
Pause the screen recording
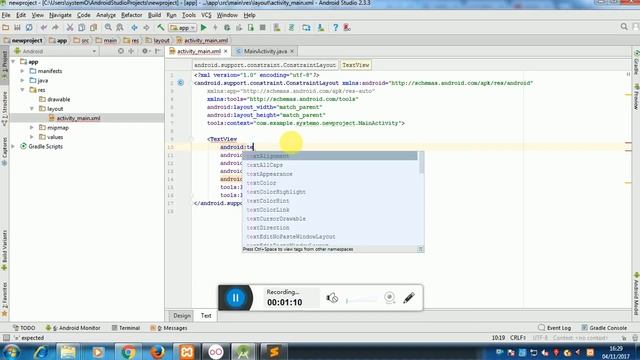(x=236, y=298)
